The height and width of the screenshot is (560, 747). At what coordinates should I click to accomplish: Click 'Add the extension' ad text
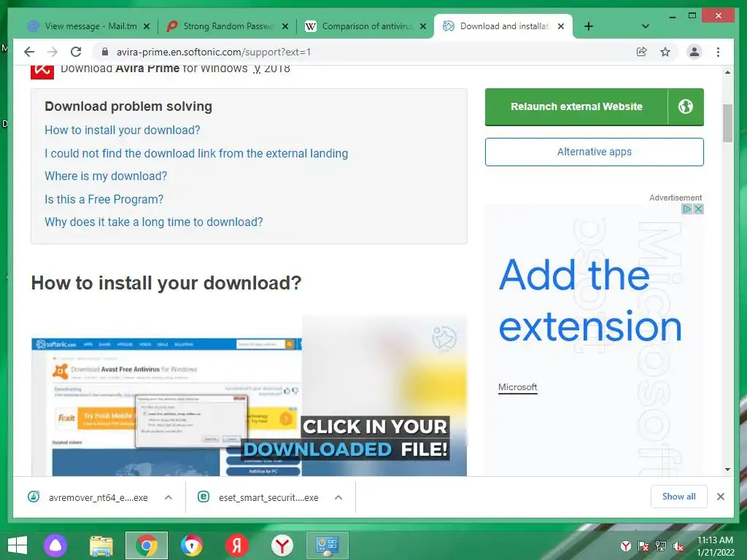(590, 301)
